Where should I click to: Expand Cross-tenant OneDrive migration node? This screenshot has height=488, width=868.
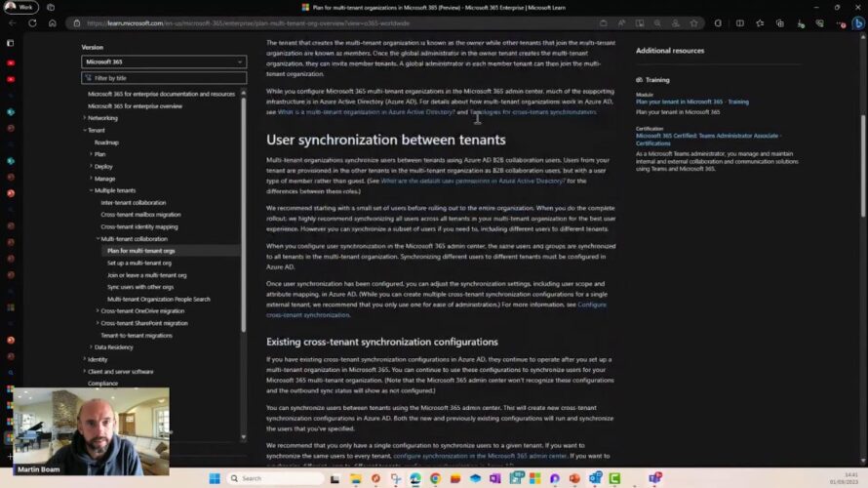coord(98,310)
